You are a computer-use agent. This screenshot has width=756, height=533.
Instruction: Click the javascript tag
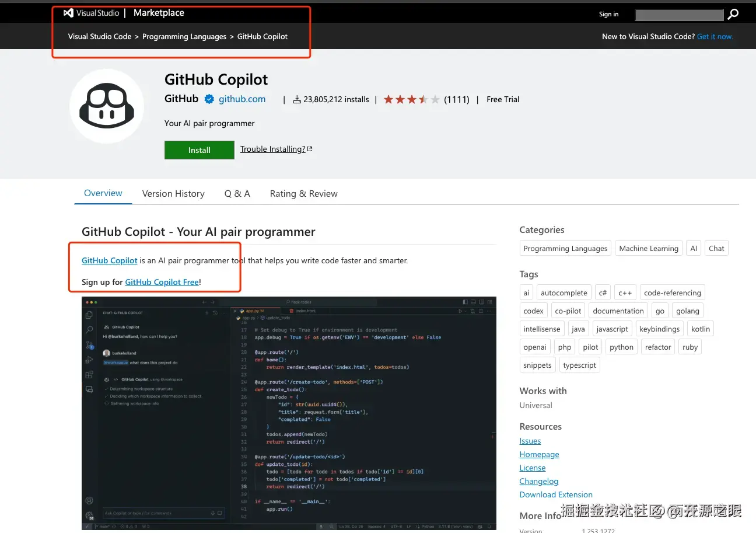coord(612,329)
